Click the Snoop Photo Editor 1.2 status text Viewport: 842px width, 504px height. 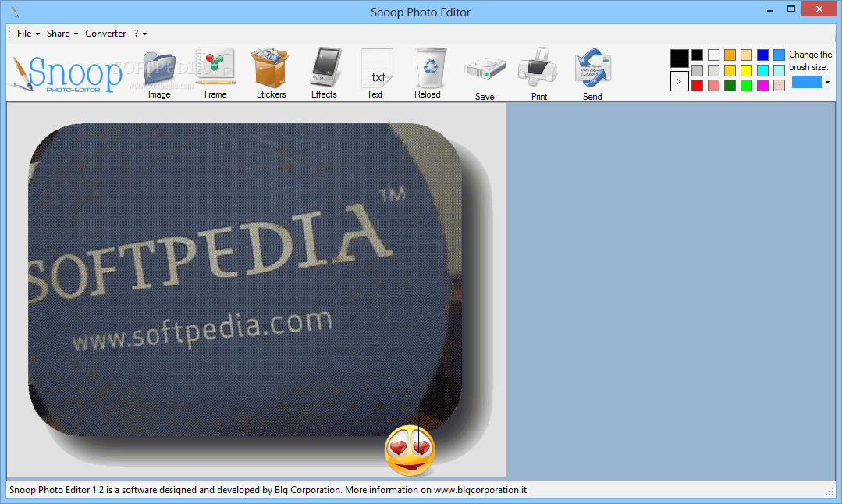(268, 489)
